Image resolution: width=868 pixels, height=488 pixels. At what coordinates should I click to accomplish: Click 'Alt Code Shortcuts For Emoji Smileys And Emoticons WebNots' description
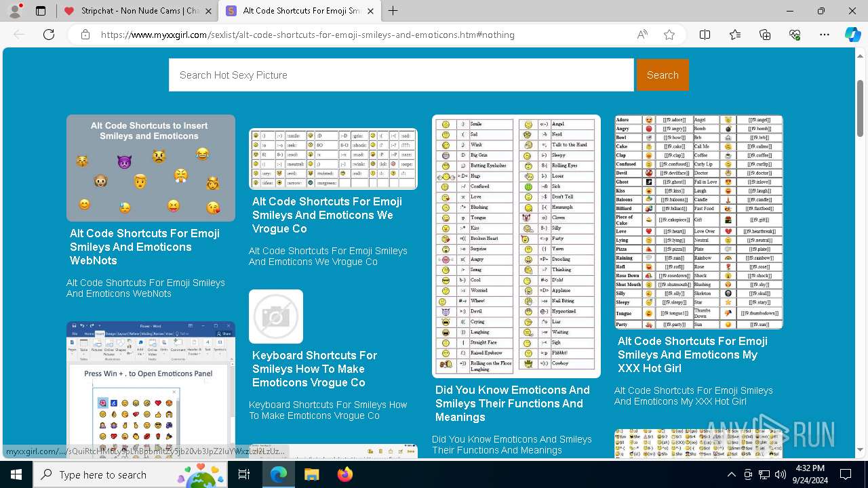[146, 288]
